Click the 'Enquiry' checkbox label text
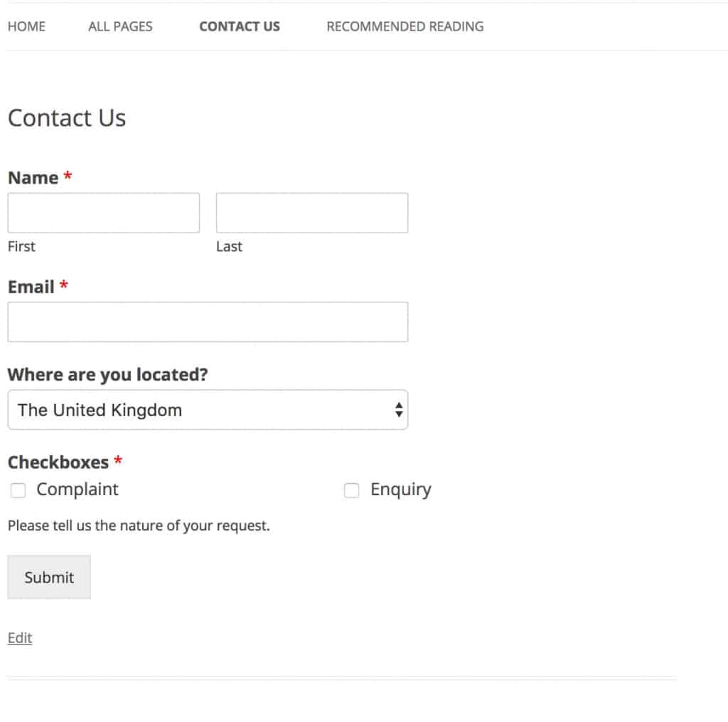This screenshot has height=722, width=728. (401, 489)
